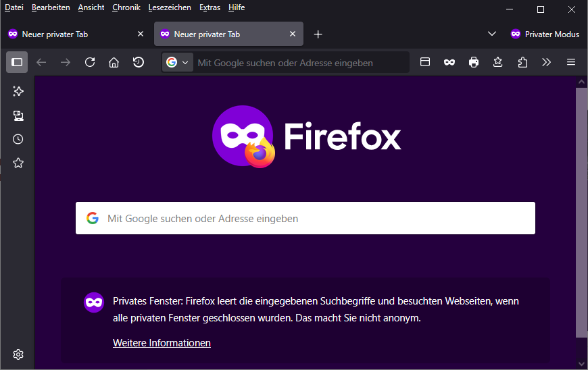The image size is (588, 370).
Task: Open bookmarks star in the sidebar
Action: pos(18,163)
